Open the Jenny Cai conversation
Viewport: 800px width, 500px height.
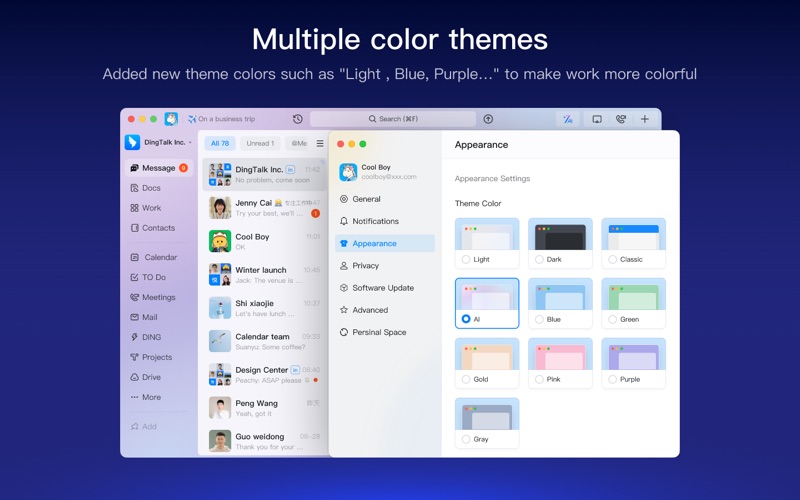tap(264, 208)
